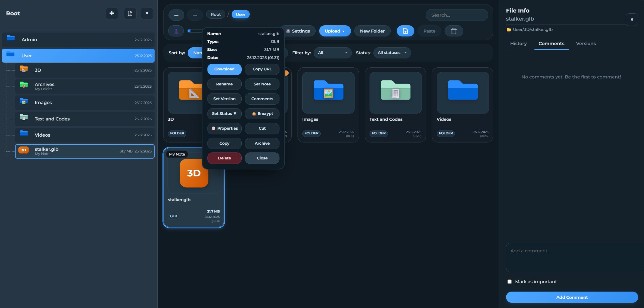Click the Download button in the popup
This screenshot has width=644, height=308.
(224, 69)
